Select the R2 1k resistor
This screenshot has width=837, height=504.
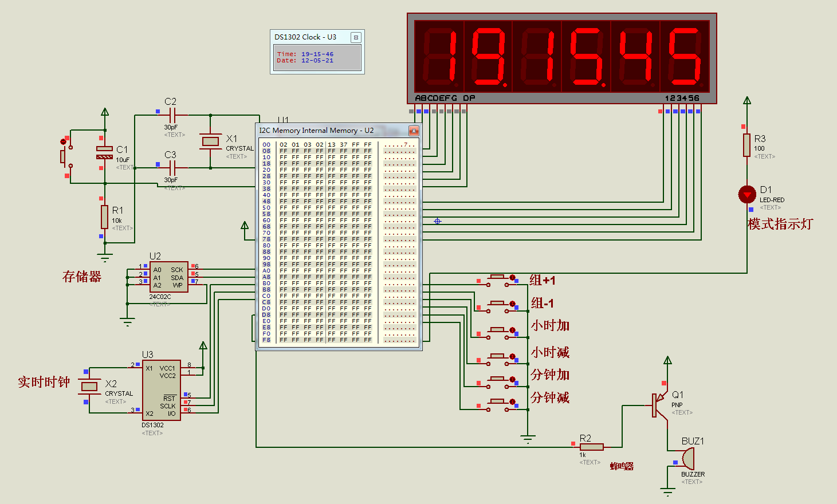pos(591,447)
